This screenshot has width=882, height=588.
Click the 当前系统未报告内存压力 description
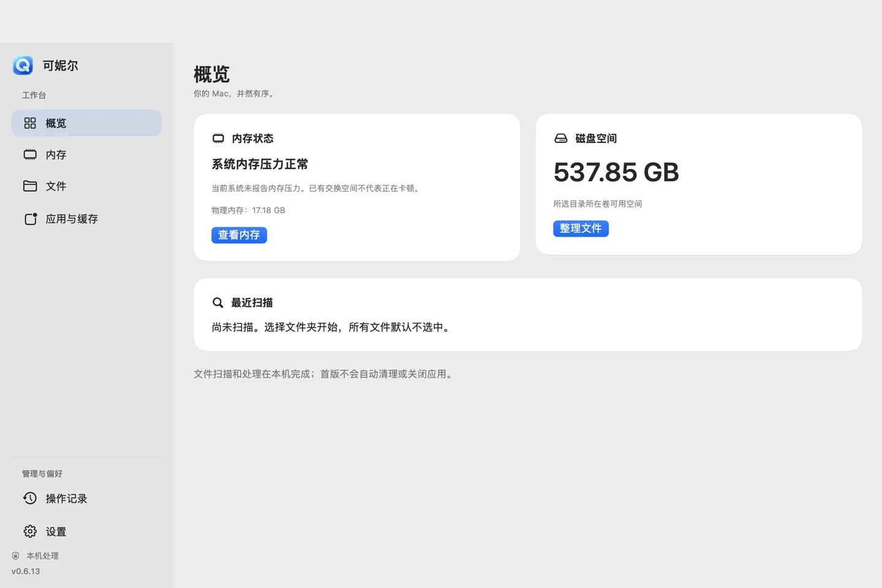tap(317, 188)
